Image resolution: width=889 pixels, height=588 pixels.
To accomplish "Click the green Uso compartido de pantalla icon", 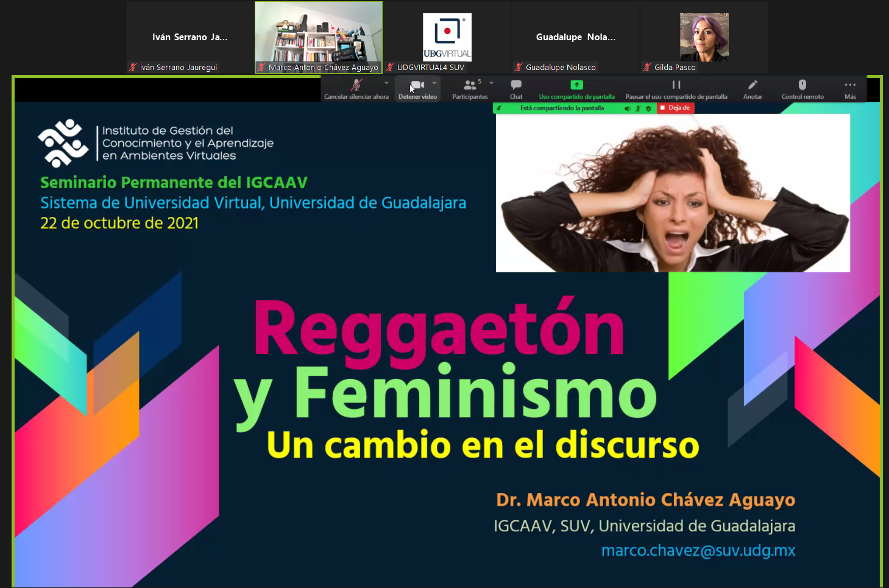I will (576, 85).
